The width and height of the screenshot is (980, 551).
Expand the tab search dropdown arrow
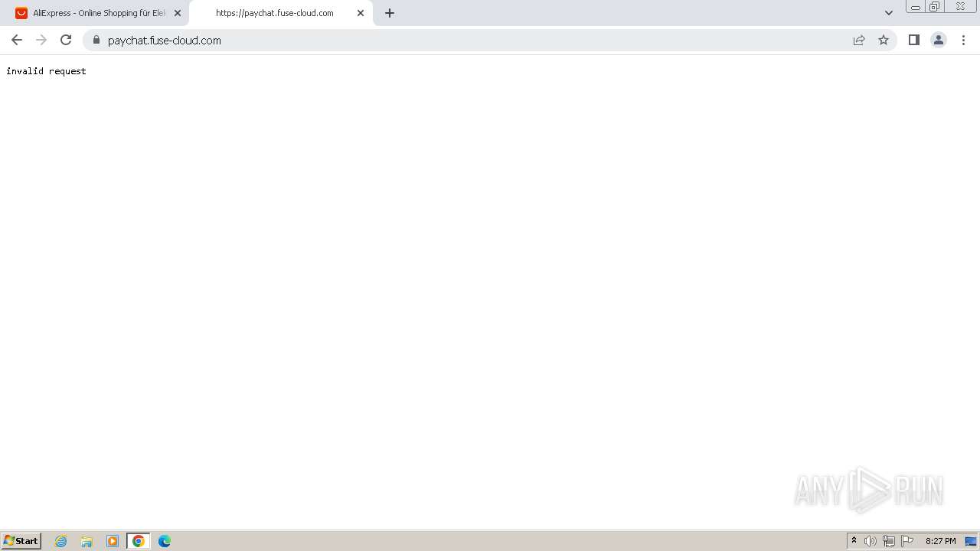[x=889, y=13]
